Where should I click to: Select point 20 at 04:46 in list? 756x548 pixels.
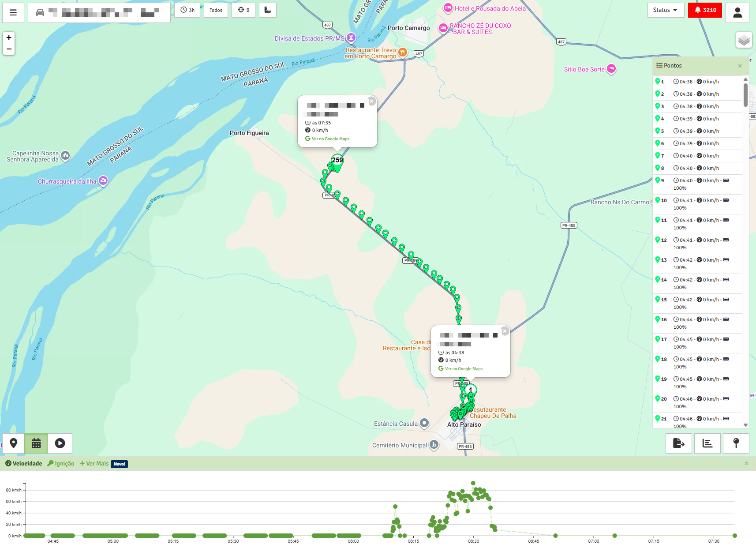697,402
